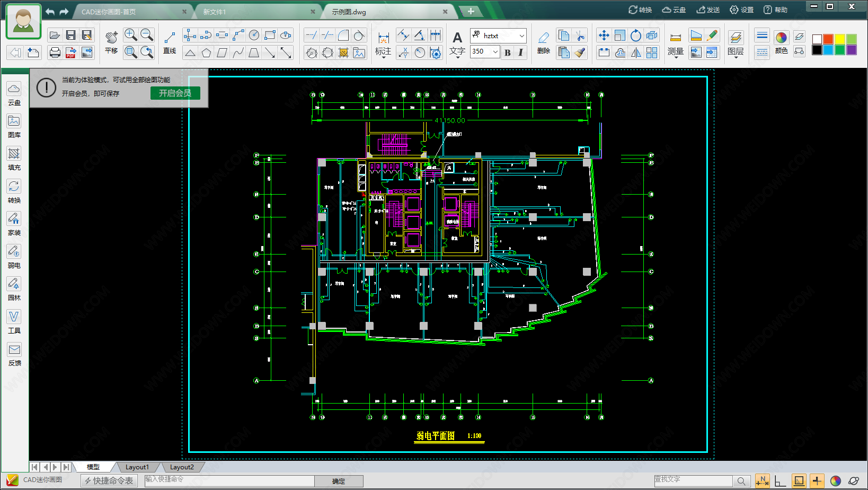Screen dimensions: 868x490
Task: Open Feedback (反馈) in left sidebar
Action: point(14,355)
